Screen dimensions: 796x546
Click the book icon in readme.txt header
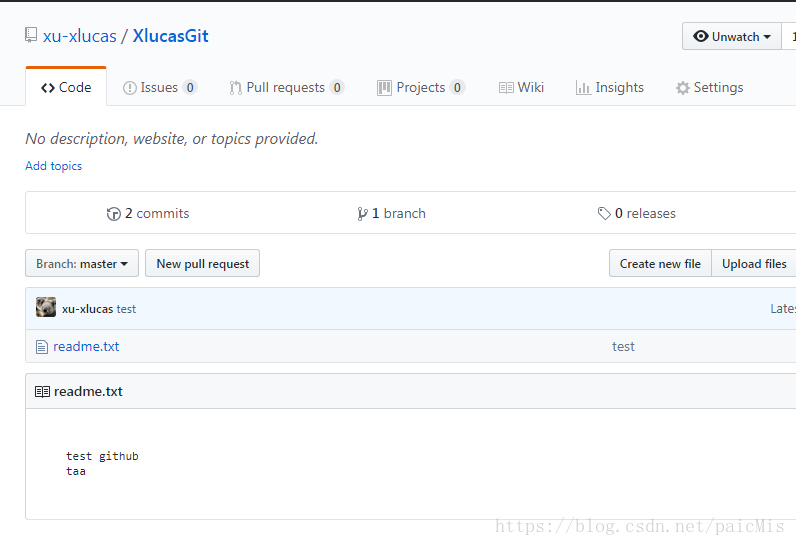[x=42, y=391]
